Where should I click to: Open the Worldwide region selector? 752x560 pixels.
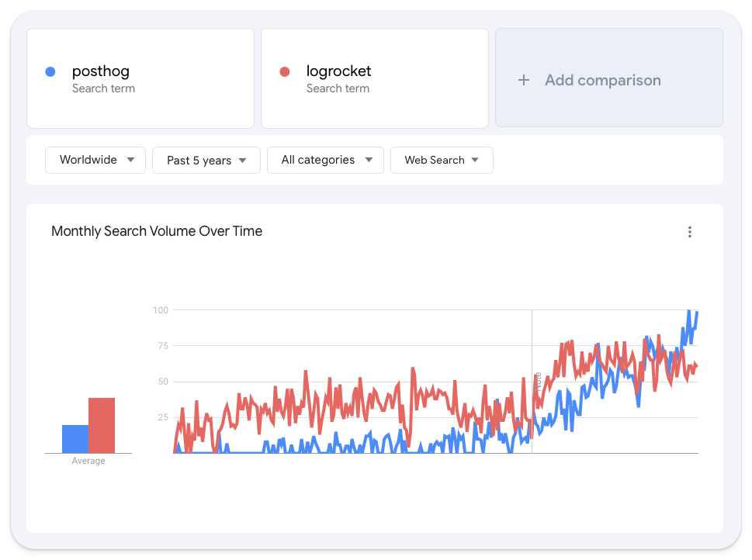coord(95,160)
